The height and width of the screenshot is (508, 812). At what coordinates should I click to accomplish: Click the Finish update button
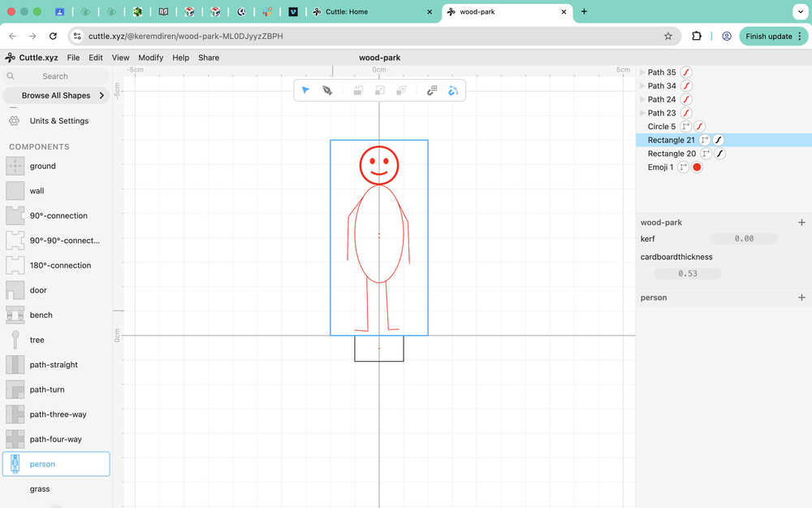click(x=768, y=36)
